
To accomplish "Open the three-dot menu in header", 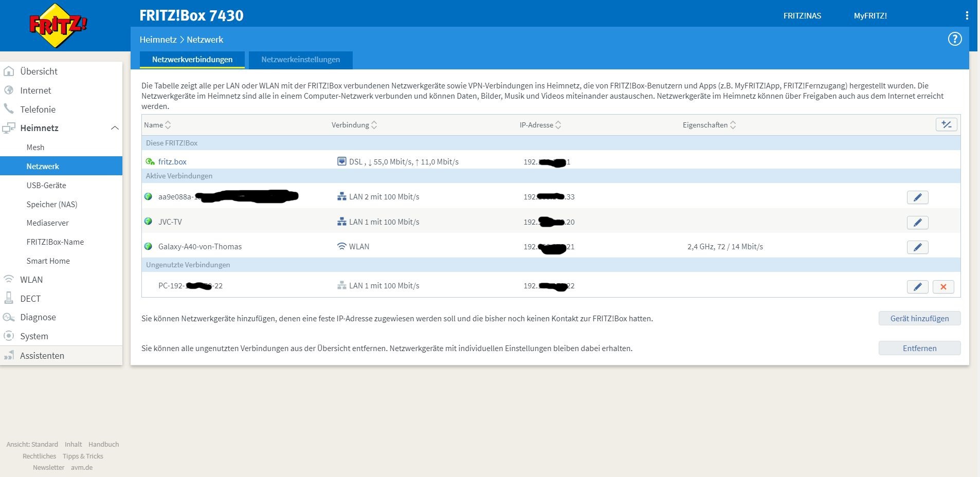I will [x=967, y=16].
